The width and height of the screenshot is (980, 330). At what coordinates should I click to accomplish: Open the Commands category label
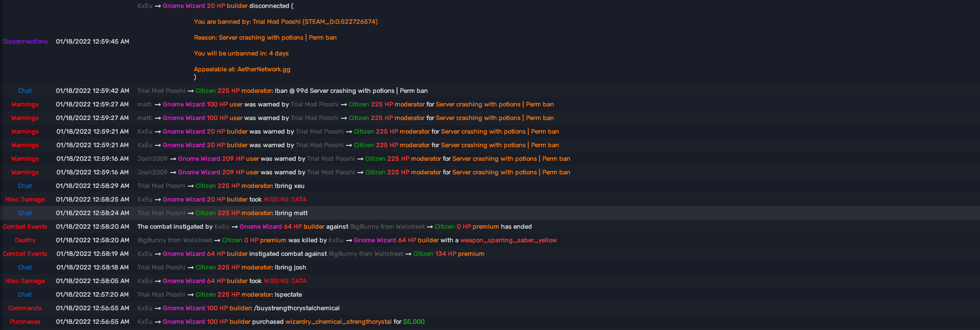tap(25, 308)
